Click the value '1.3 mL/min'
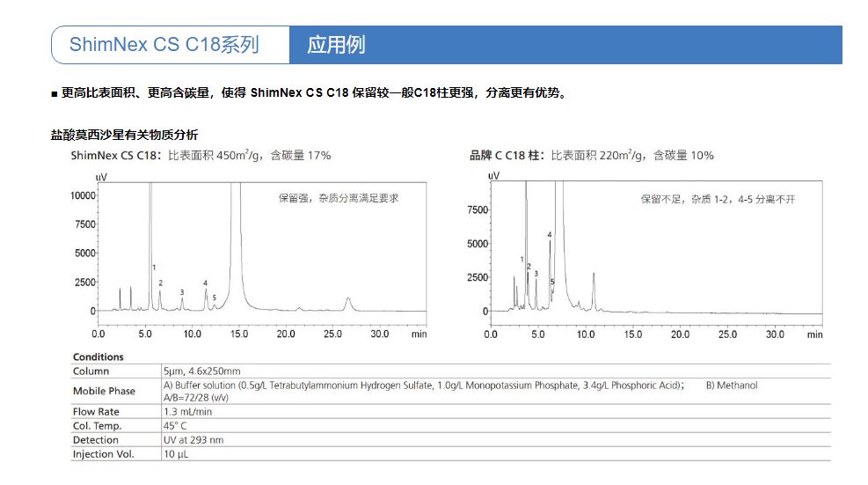Screen dimensions: 868x485 (x=187, y=412)
